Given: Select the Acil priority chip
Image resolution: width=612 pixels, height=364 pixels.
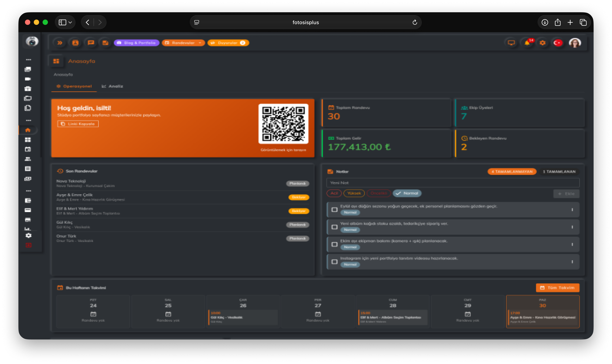Looking at the screenshot, I should [x=334, y=193].
